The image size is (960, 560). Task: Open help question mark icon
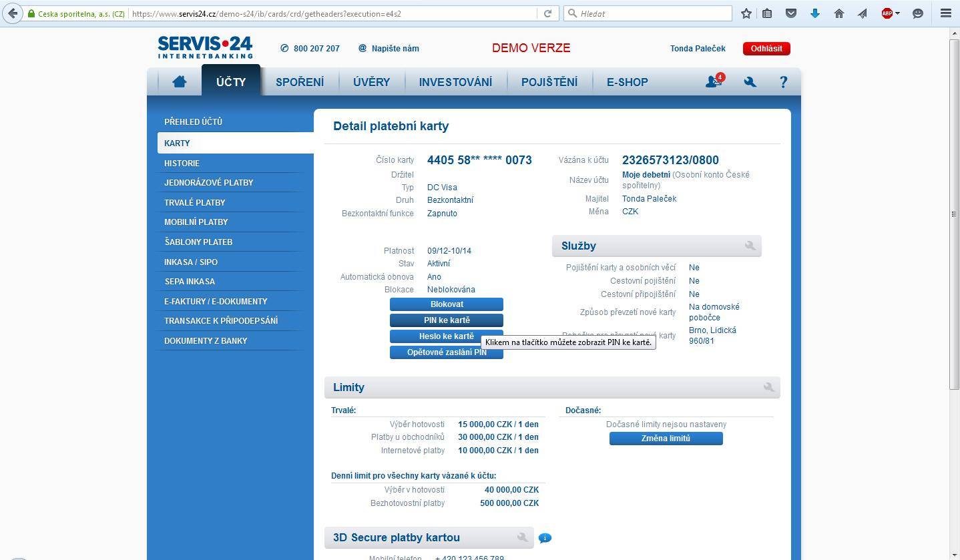784,81
